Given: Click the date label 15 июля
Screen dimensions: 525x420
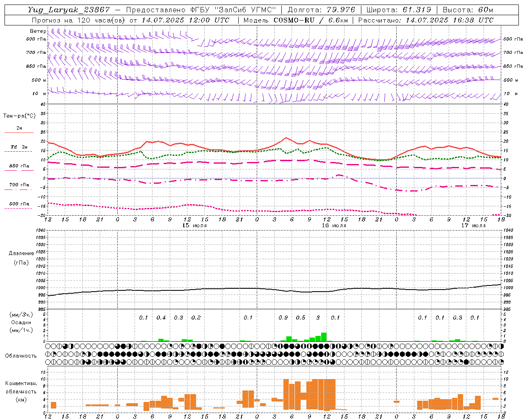Looking at the screenshot, I should click(x=194, y=226).
